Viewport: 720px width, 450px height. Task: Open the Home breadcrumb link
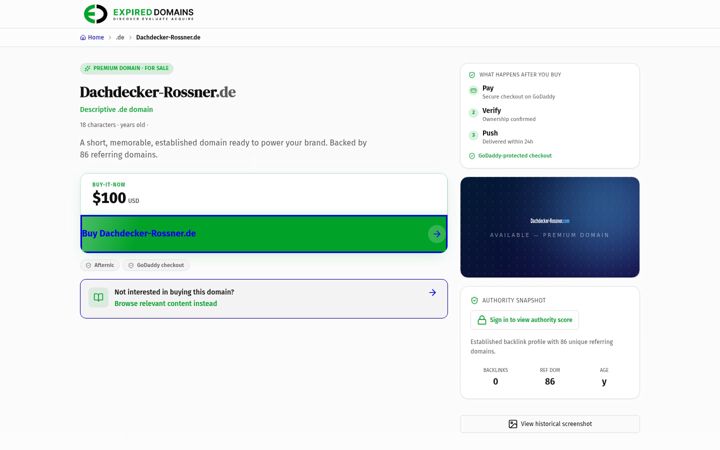click(x=92, y=38)
